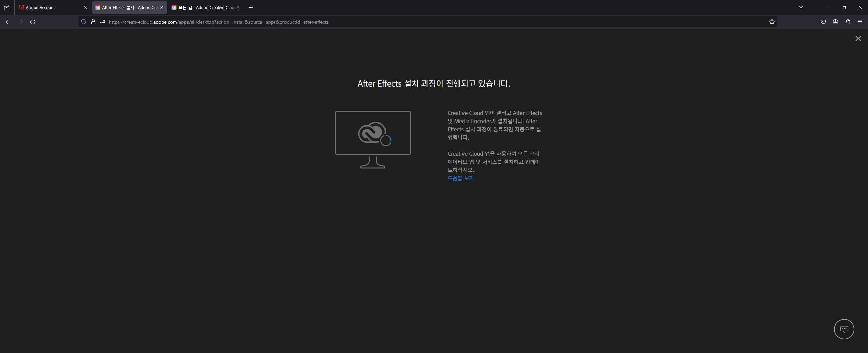This screenshot has height=353, width=868.
Task: Reload the current page
Action: pyautogui.click(x=33, y=22)
